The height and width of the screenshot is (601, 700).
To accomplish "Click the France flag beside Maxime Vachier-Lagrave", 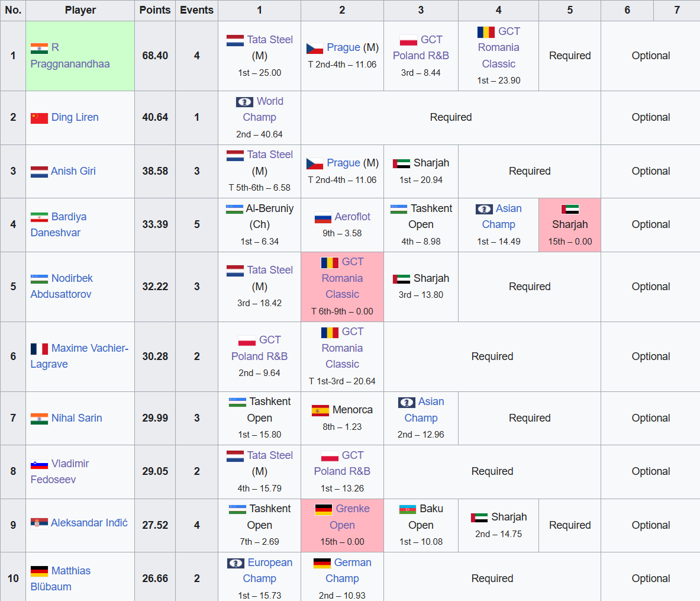I will point(39,349).
